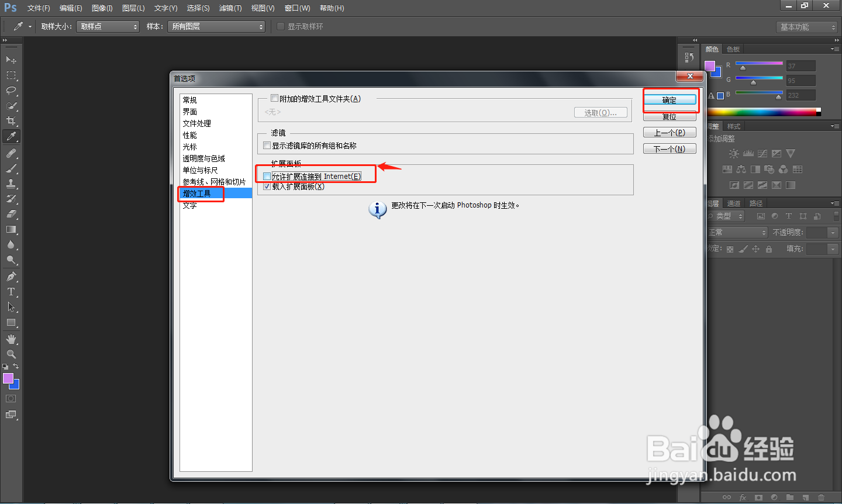Viewport: 842px width, 504px height.
Task: Select the Gradient tool
Action: 11,229
